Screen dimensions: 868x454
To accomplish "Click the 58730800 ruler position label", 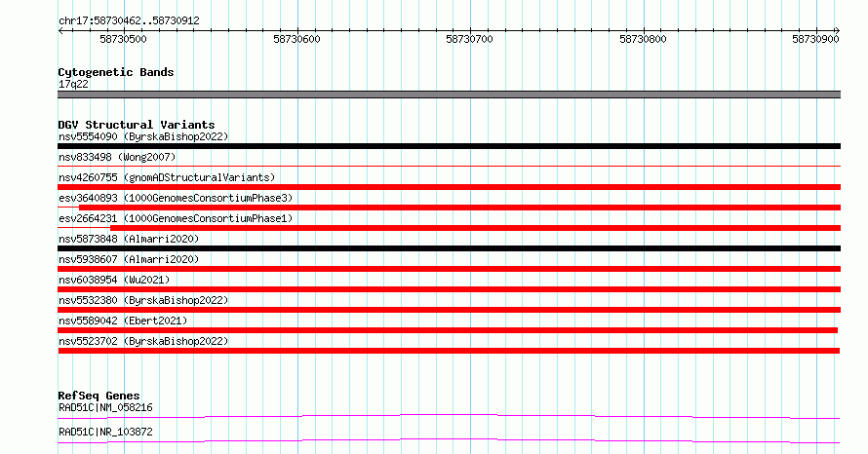I will [x=643, y=39].
